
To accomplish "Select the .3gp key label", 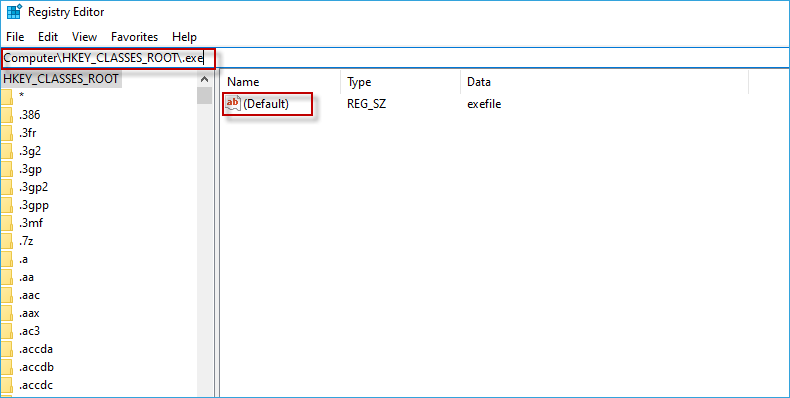I will [x=30, y=169].
